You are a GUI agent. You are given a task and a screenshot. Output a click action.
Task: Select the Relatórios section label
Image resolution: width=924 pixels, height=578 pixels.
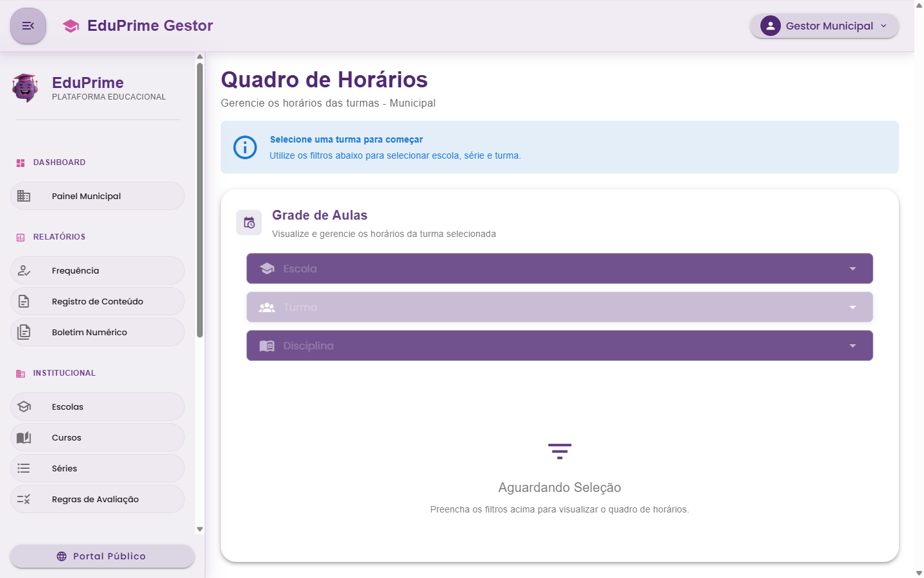pos(59,236)
